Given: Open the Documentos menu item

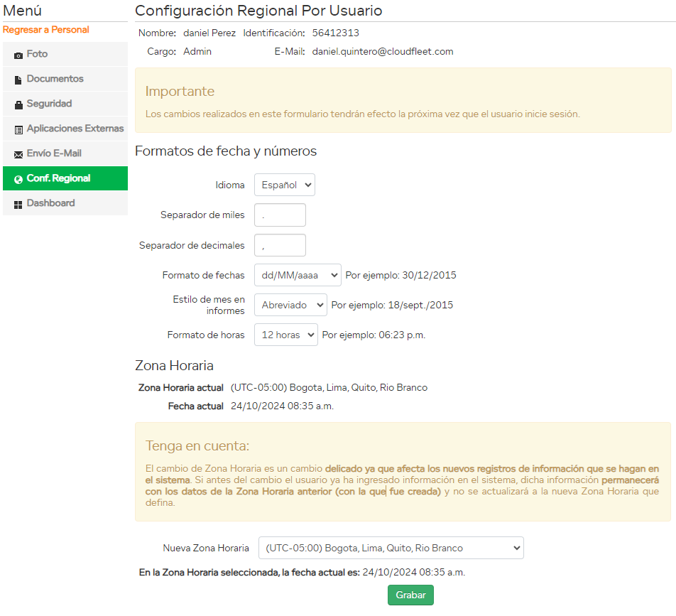Looking at the screenshot, I should (x=55, y=79).
